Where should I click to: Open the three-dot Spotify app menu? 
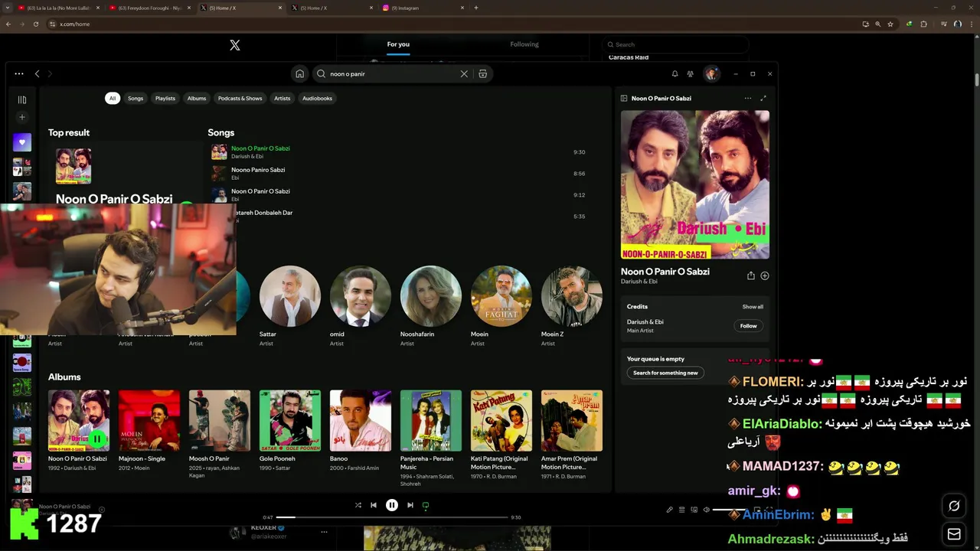point(19,73)
